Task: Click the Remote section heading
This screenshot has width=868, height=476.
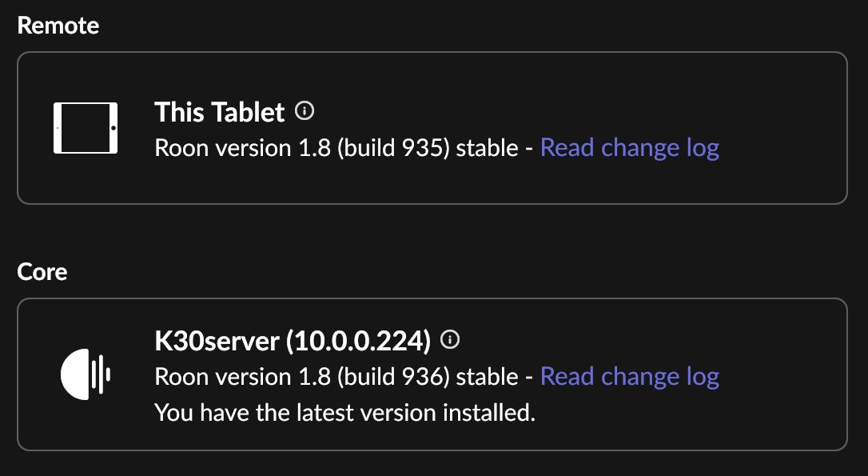Action: [58, 26]
